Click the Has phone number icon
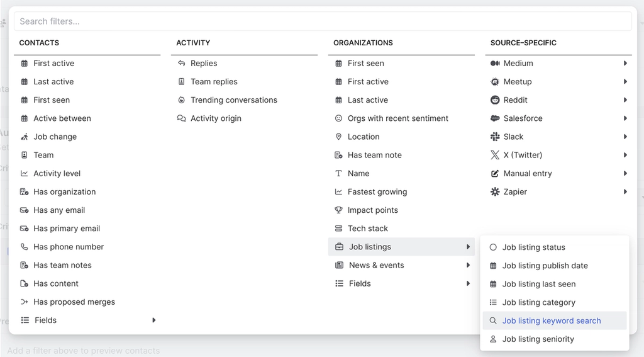The height and width of the screenshot is (357, 644). pos(25,247)
